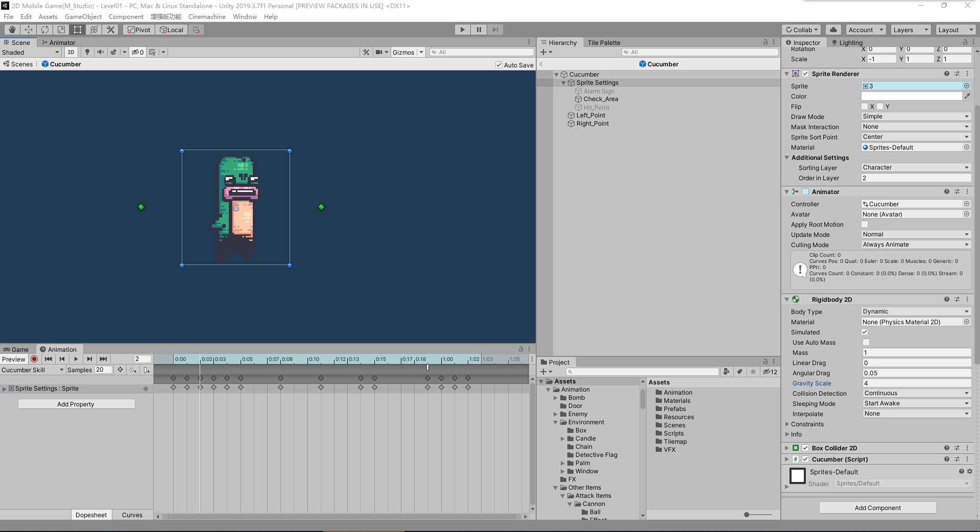The width and height of the screenshot is (980, 532).
Task: Toggle scene lighting bulb icon
Action: [87, 52]
